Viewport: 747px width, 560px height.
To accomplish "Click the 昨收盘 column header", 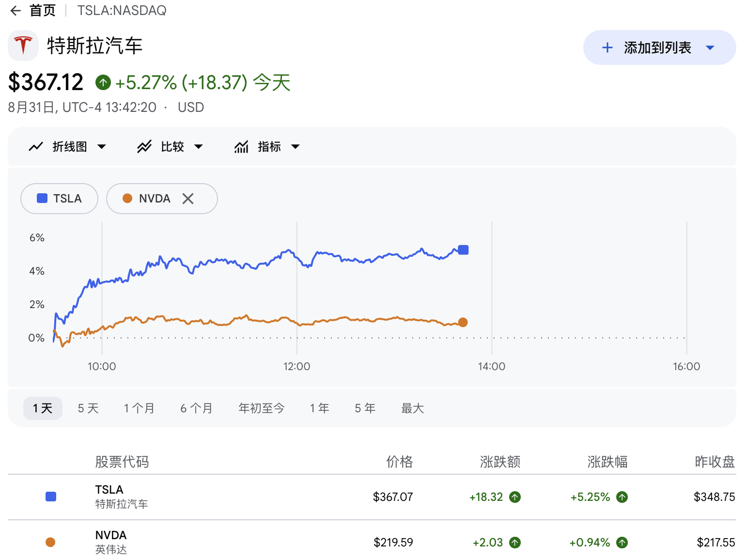I will [715, 462].
